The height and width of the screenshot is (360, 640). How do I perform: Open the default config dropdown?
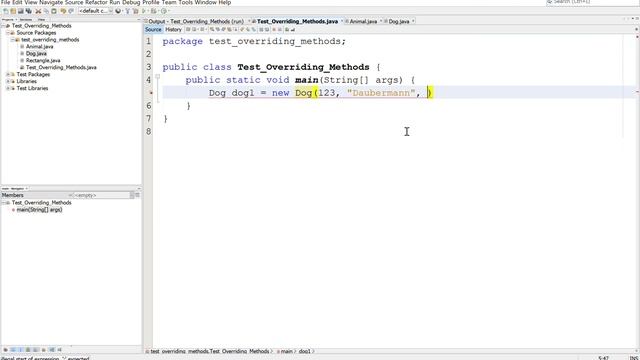(x=96, y=11)
